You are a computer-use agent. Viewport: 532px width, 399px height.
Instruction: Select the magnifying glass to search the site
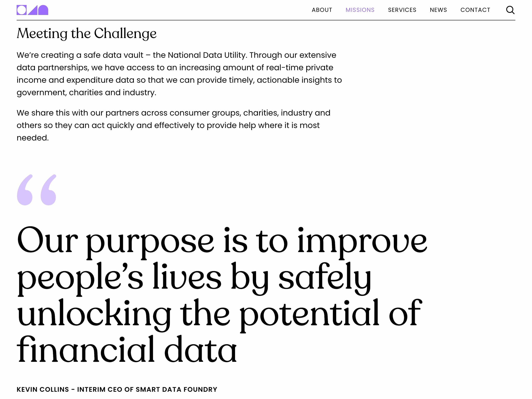(510, 10)
